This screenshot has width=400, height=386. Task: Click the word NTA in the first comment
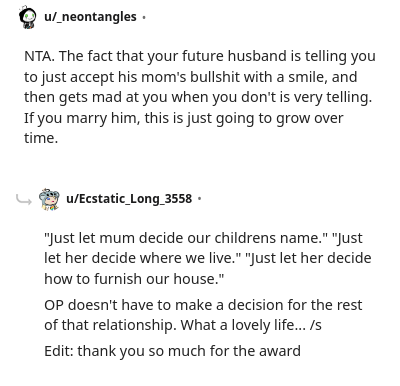39,56
